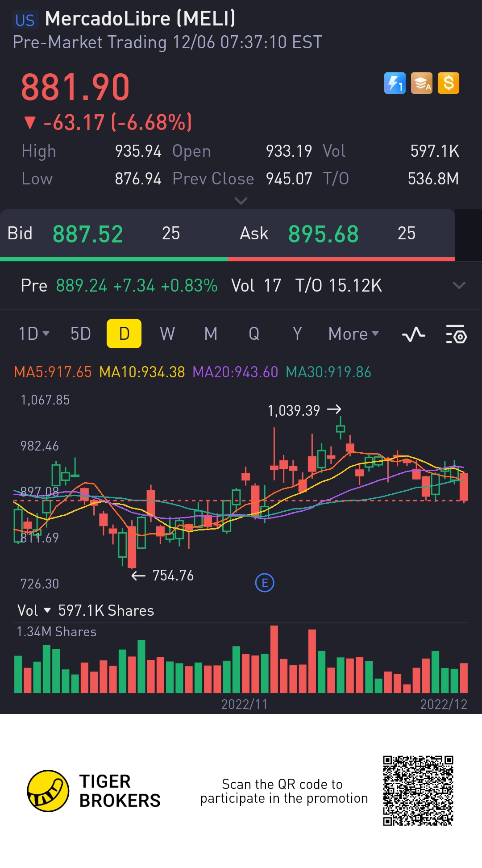482x868 pixels.
Task: Tap the T/O value 536.8M
Action: (433, 179)
